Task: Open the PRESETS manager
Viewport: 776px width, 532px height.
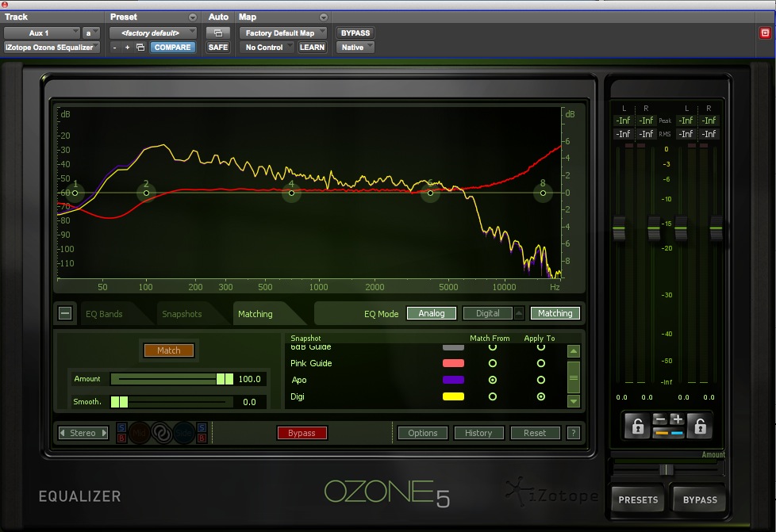Action: coord(638,499)
